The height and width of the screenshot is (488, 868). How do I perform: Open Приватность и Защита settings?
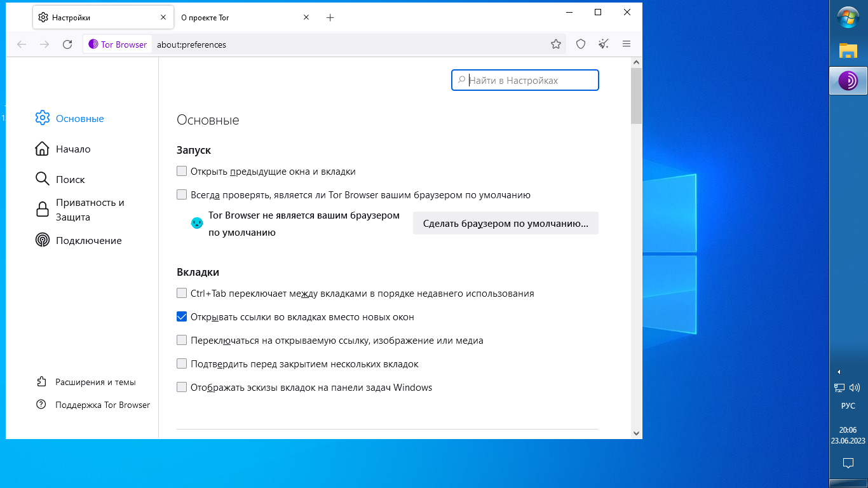(80, 210)
